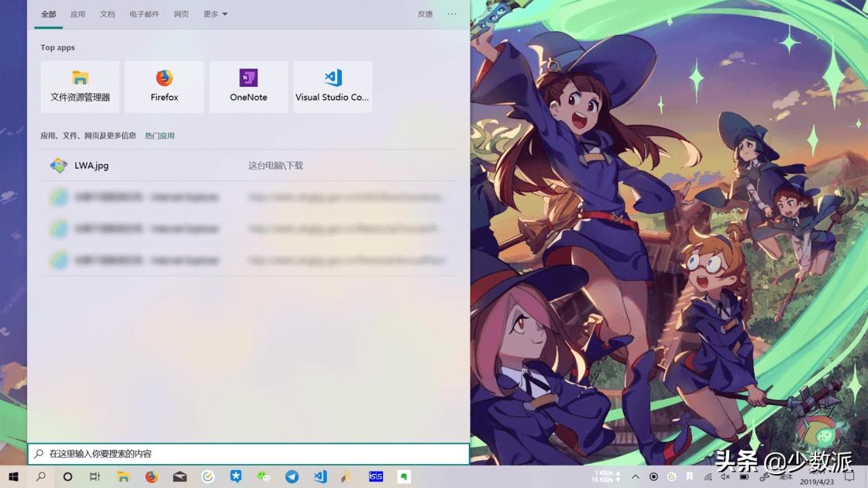Open Evernote from the taskbar
This screenshot has height=488, width=868.
(404, 478)
